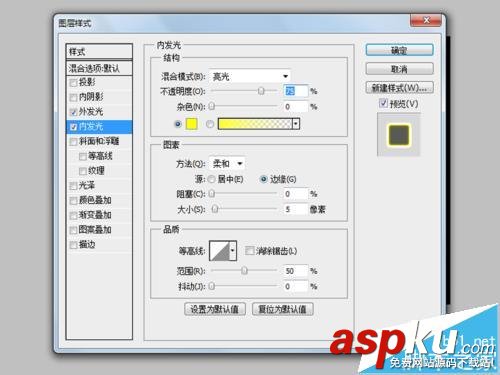Click the 范围 slider handle
The height and width of the screenshot is (375, 500).
[244, 270]
